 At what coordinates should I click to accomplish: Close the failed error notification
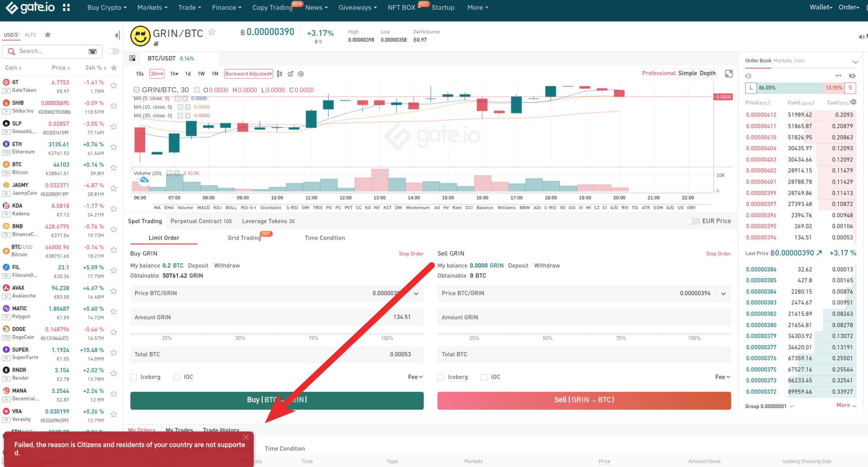pyautogui.click(x=246, y=437)
